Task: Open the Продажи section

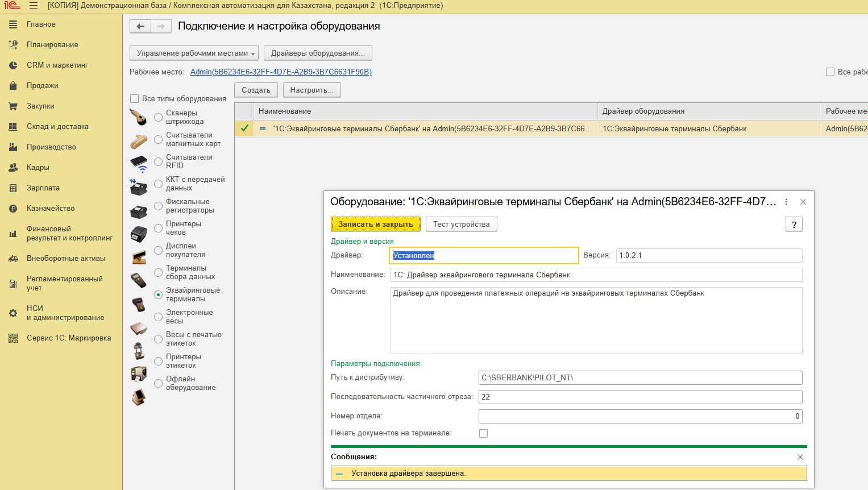Action: pyautogui.click(x=42, y=86)
